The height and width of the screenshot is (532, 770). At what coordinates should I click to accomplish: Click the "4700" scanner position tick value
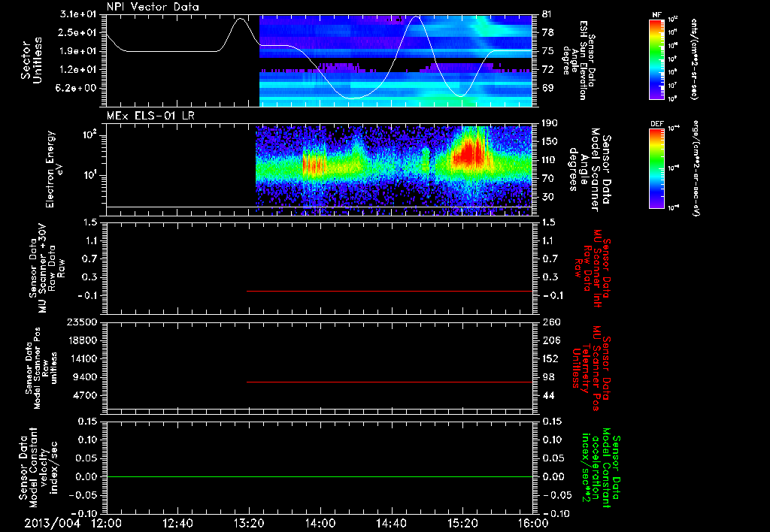pos(84,395)
